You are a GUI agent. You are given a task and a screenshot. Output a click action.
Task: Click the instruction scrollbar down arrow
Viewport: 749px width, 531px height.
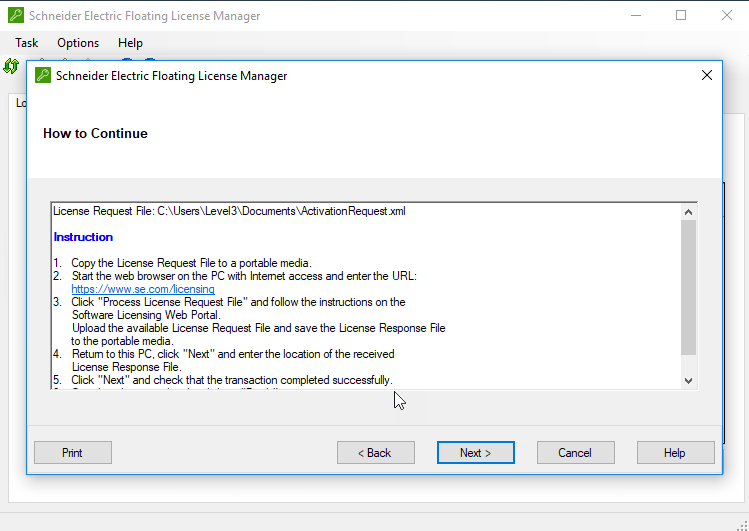click(688, 381)
